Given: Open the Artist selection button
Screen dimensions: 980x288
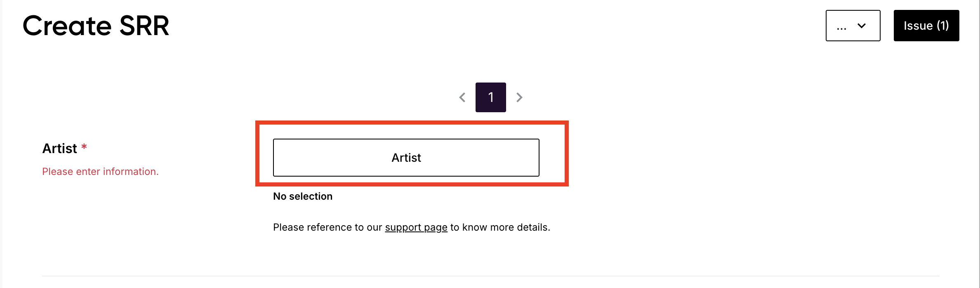Looking at the screenshot, I should 406,158.
